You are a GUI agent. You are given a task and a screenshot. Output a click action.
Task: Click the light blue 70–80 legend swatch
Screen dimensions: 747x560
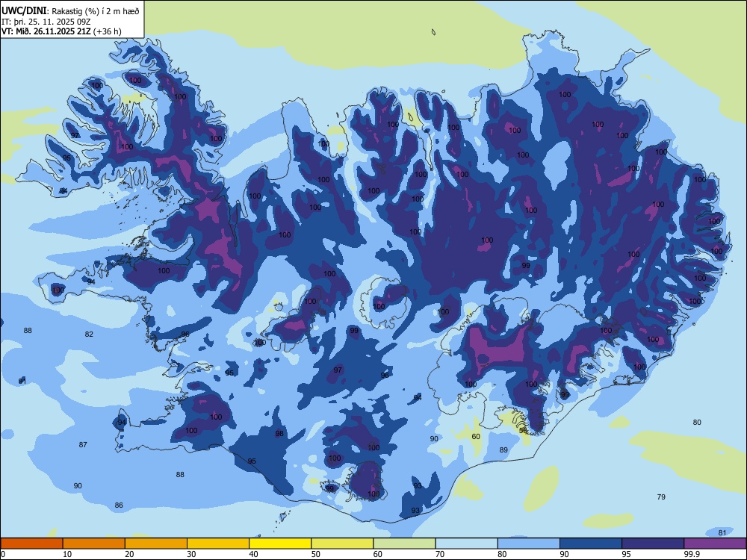466,544
